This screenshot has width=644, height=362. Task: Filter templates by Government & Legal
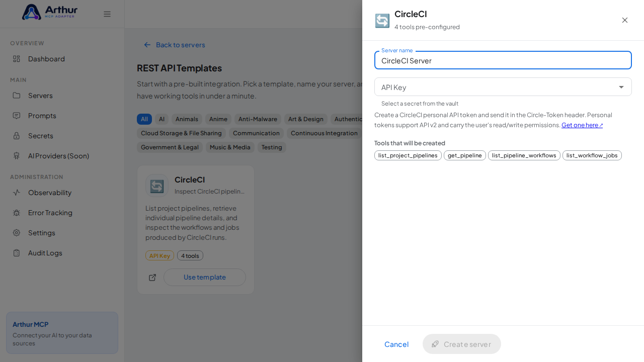click(x=170, y=147)
